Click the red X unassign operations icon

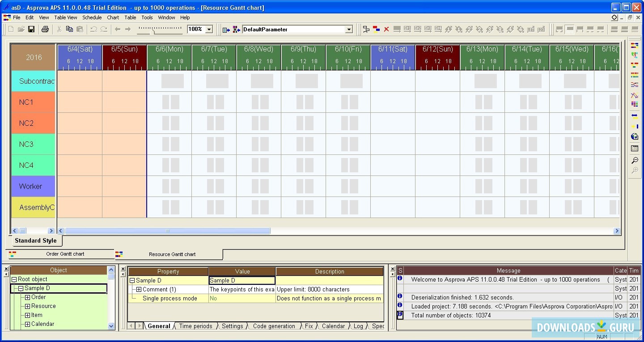pos(386,29)
